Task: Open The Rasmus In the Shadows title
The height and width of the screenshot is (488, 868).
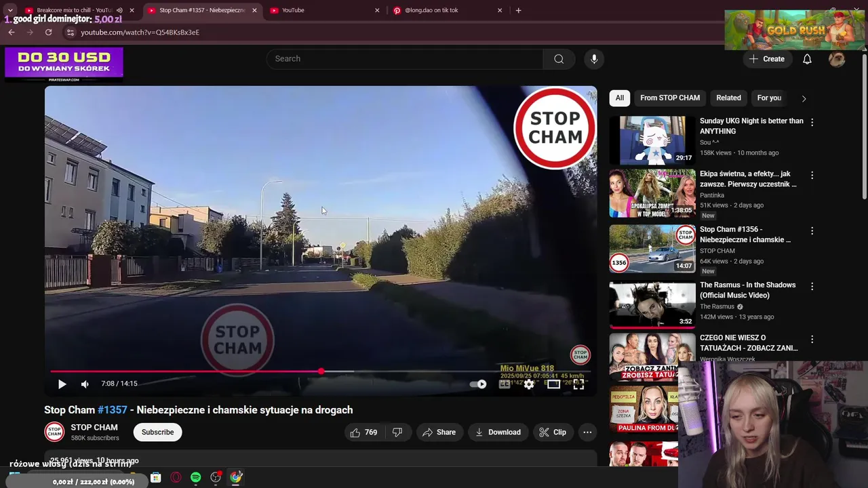Action: point(747,290)
